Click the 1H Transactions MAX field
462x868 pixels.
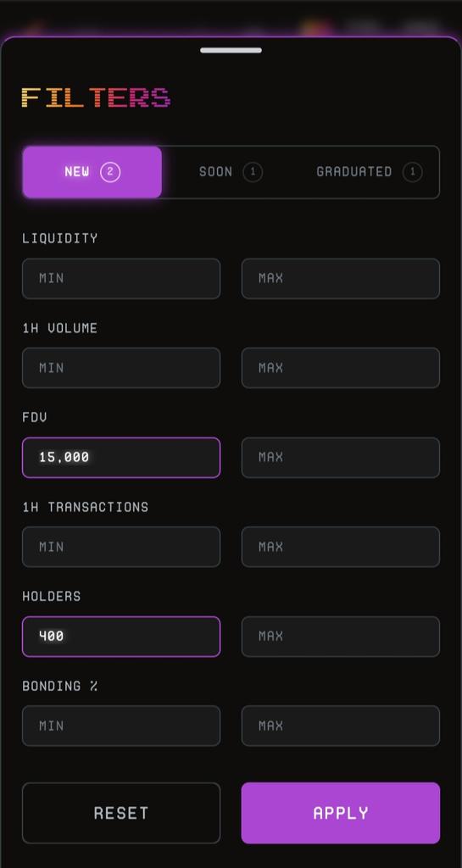tap(341, 547)
